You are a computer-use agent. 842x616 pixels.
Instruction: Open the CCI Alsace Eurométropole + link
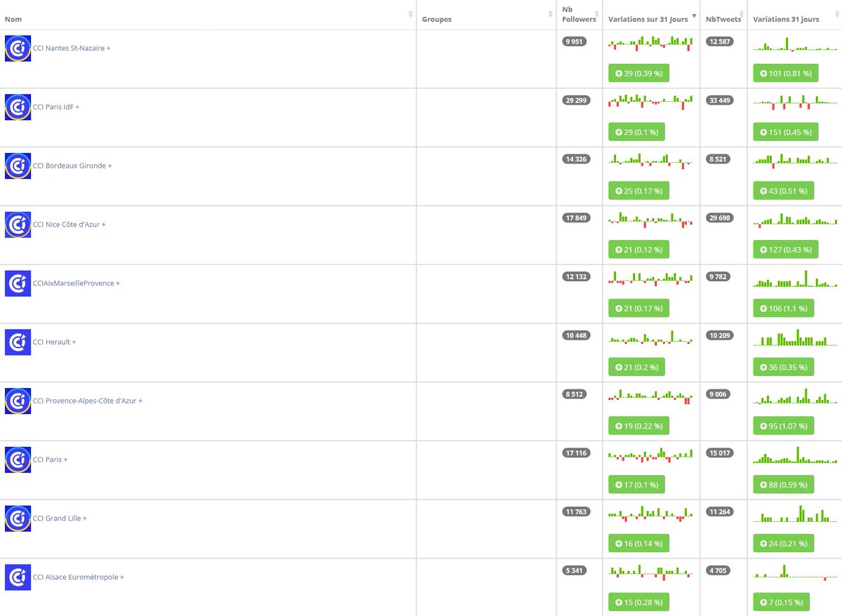pos(79,577)
